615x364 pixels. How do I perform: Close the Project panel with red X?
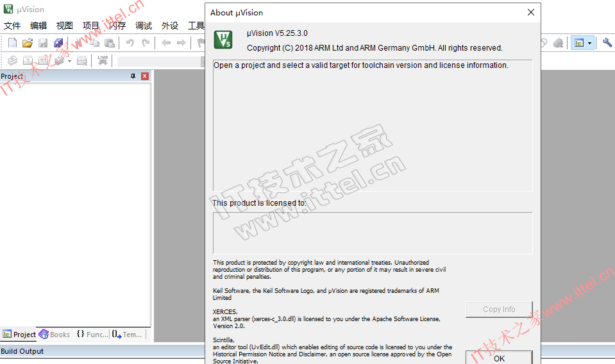click(x=145, y=76)
